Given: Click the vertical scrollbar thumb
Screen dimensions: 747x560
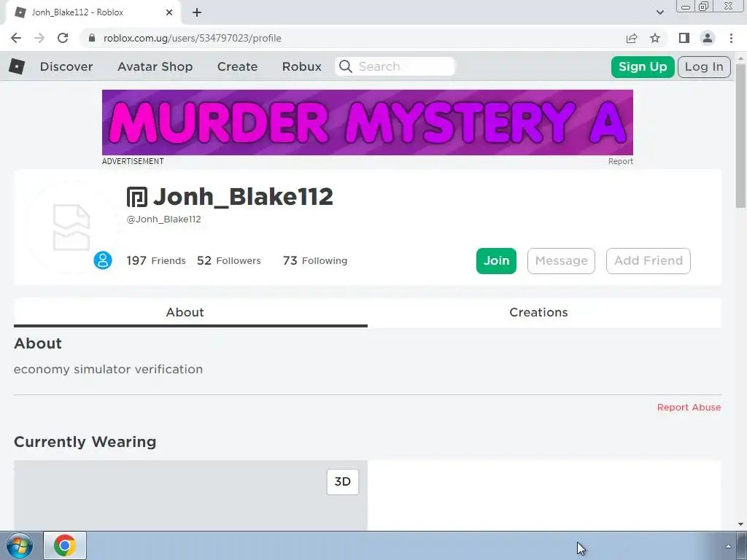Looking at the screenshot, I should 741,136.
